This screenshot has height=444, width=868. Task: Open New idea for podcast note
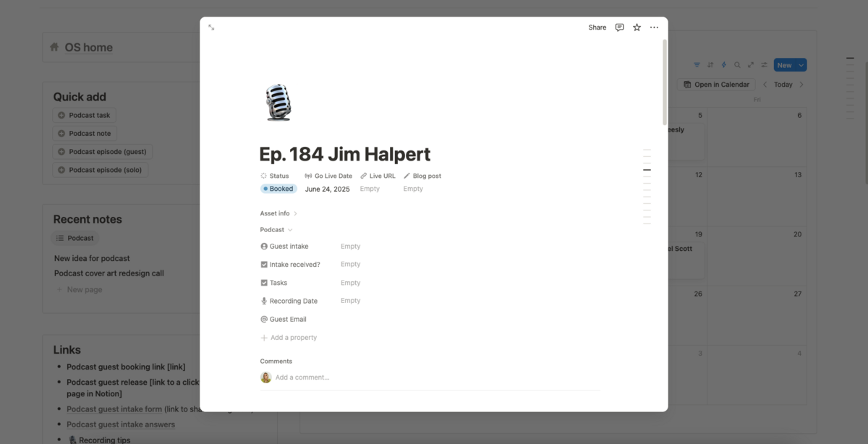coord(92,258)
